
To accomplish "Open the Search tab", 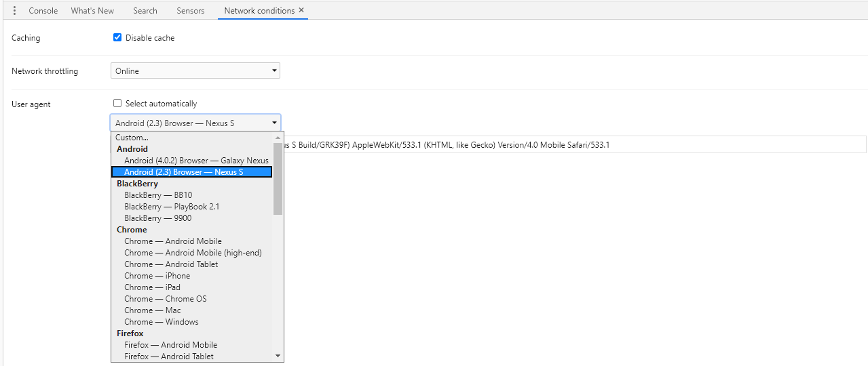I will pos(145,11).
